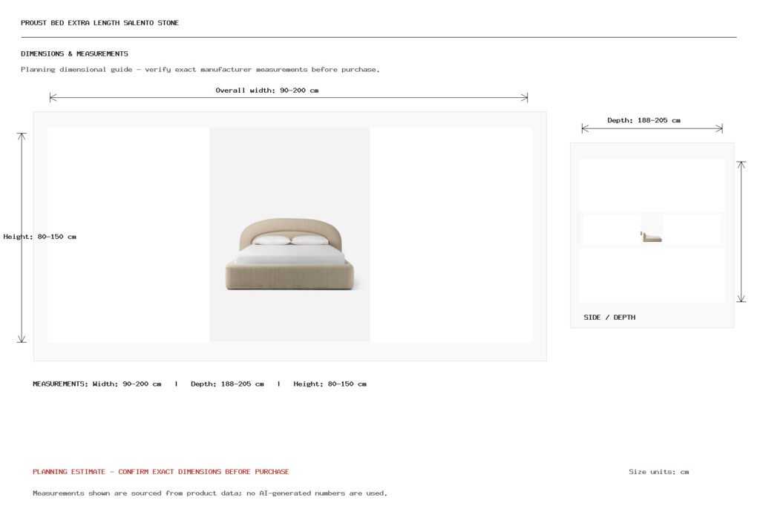The height and width of the screenshot is (532, 760).
Task: Click 'Depth: 188-205 cm' in the measurements row
Action: pyautogui.click(x=227, y=384)
